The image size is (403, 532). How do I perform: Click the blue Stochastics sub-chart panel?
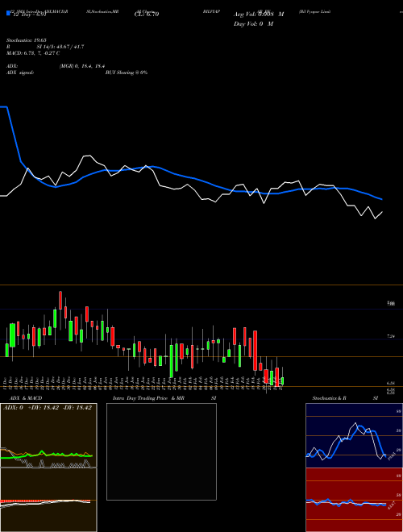pyautogui.click(x=354, y=435)
